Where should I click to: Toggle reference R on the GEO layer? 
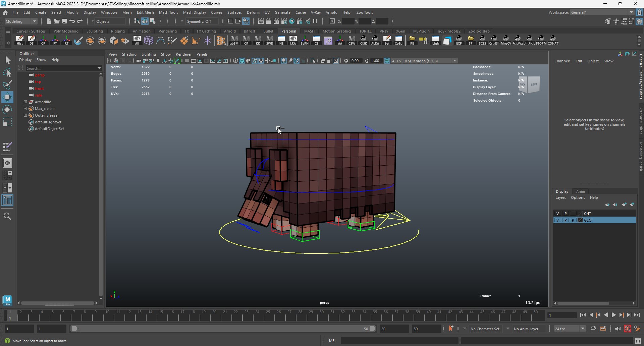pyautogui.click(x=573, y=220)
